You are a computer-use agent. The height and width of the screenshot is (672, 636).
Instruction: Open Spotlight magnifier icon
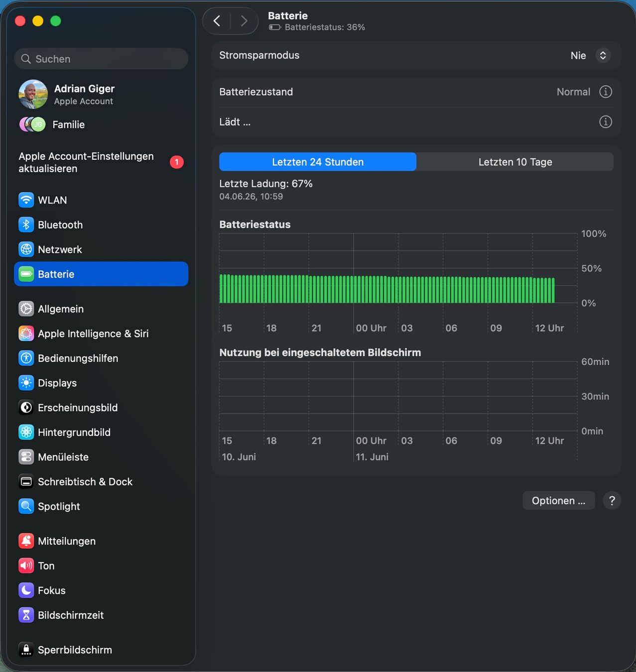(x=26, y=506)
